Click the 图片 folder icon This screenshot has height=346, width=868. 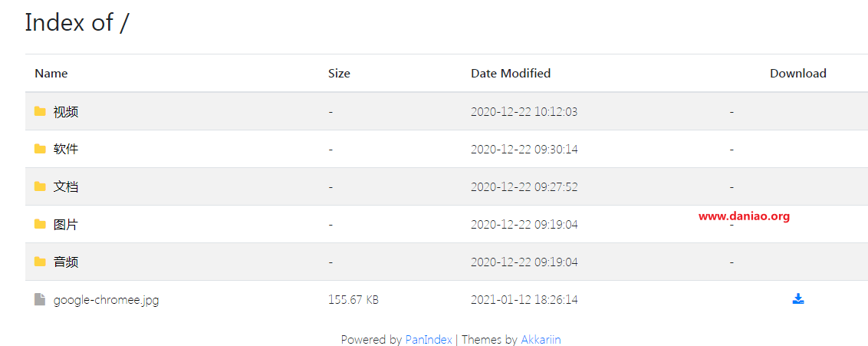tap(40, 224)
